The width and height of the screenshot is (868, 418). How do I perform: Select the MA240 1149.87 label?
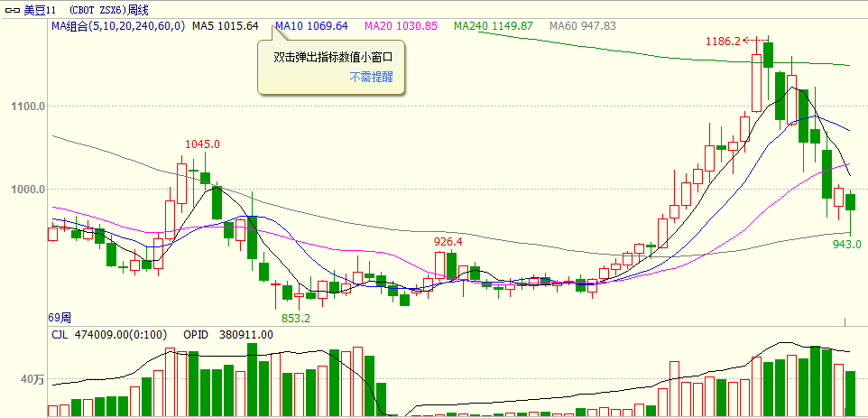494,26
